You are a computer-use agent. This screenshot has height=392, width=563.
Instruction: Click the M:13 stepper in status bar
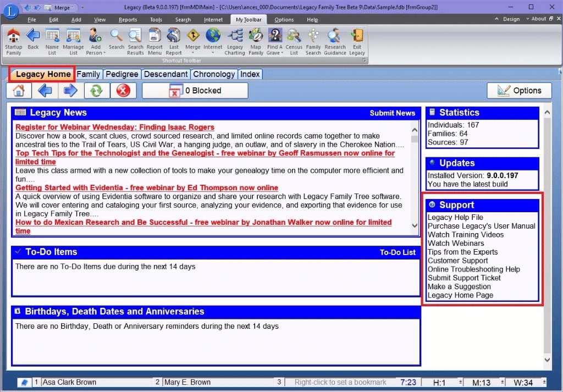pyautogui.click(x=502, y=382)
